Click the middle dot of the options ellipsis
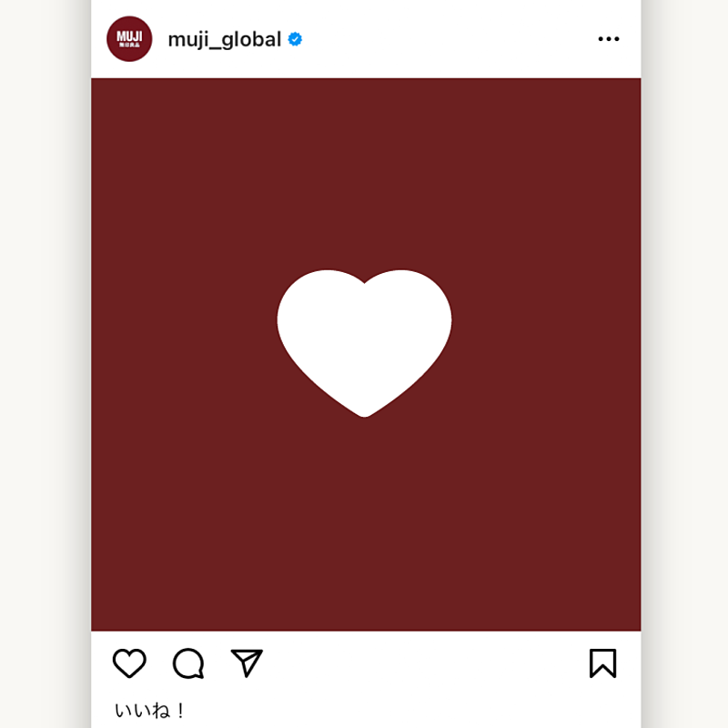728x728 pixels. coord(608,39)
